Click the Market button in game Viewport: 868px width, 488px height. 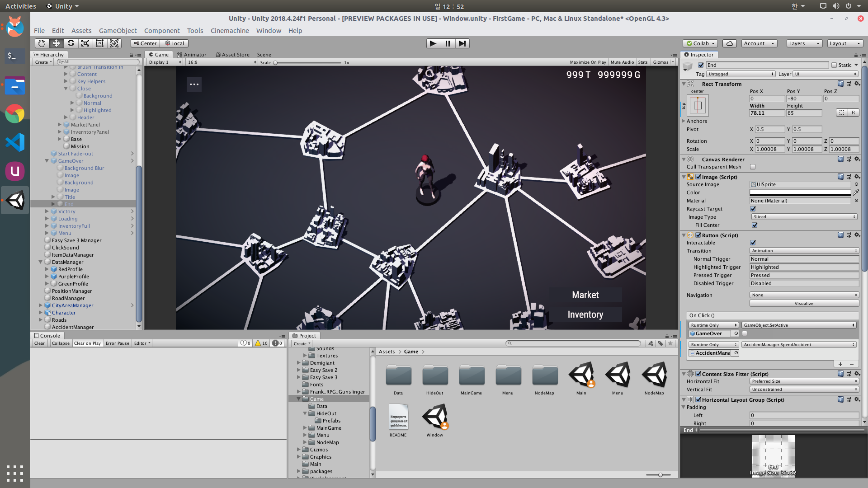coord(585,295)
